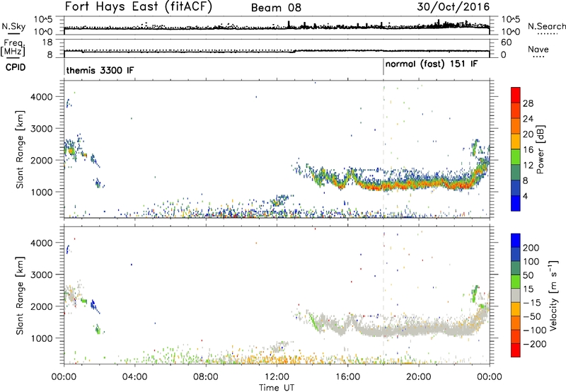
Task: Click the 'N.Search' legend label
Action: coord(546,26)
